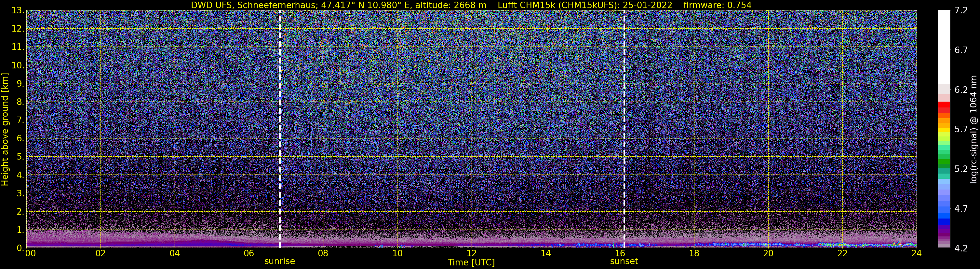Click the colorbar tick value '7.2'
The width and height of the screenshot is (980, 269).
pyautogui.click(x=961, y=11)
